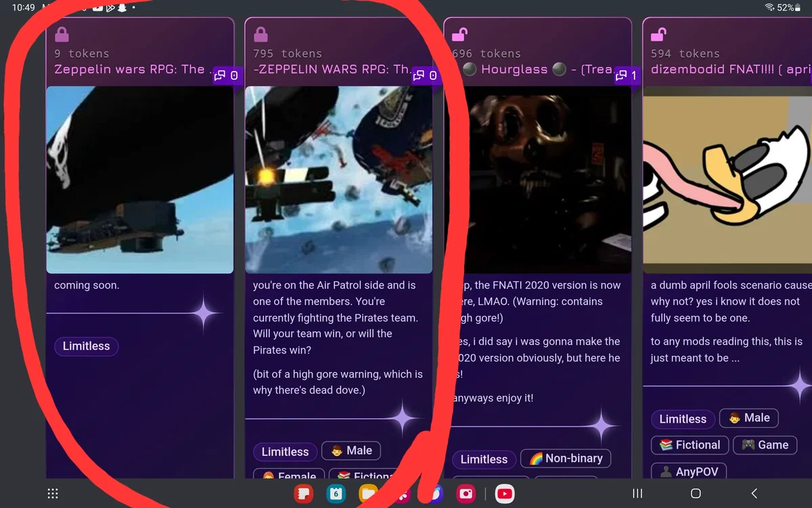Launch Samsung Notes from the taskbar
Image resolution: width=812 pixels, height=508 pixels.
pyautogui.click(x=303, y=494)
